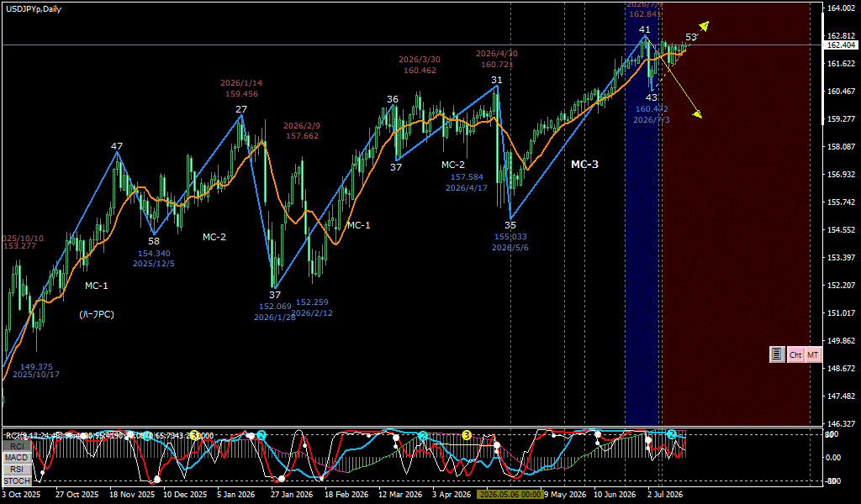Image resolution: width=861 pixels, height=504 pixels.
Task: Click the 2026/3/30 date label
Action: pyautogui.click(x=420, y=60)
